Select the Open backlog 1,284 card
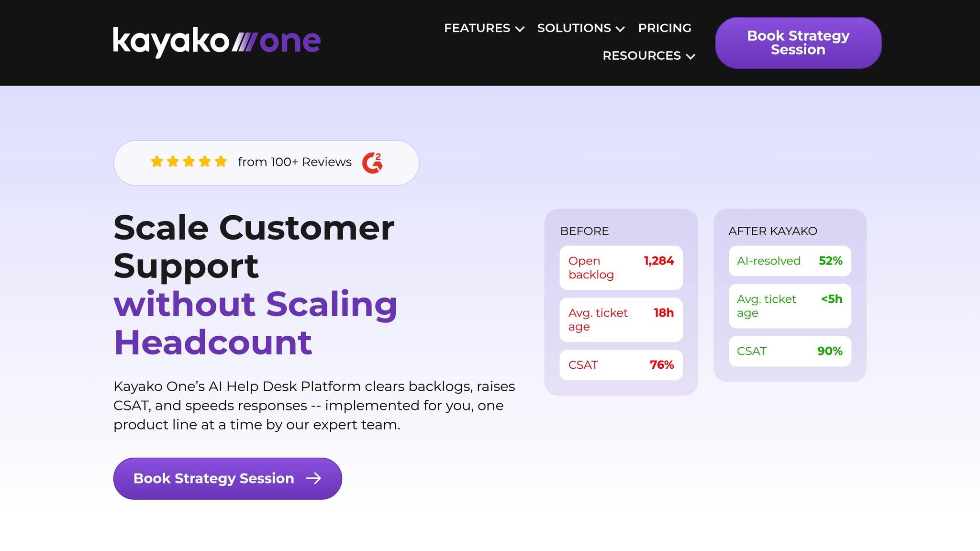The height and width of the screenshot is (551, 980). click(x=621, y=268)
